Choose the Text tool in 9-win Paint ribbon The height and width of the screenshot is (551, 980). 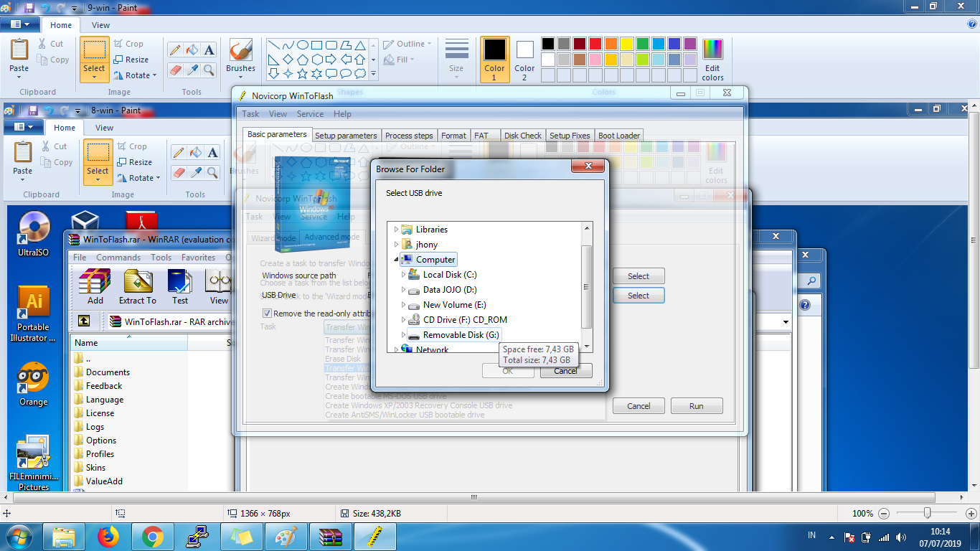pos(209,50)
